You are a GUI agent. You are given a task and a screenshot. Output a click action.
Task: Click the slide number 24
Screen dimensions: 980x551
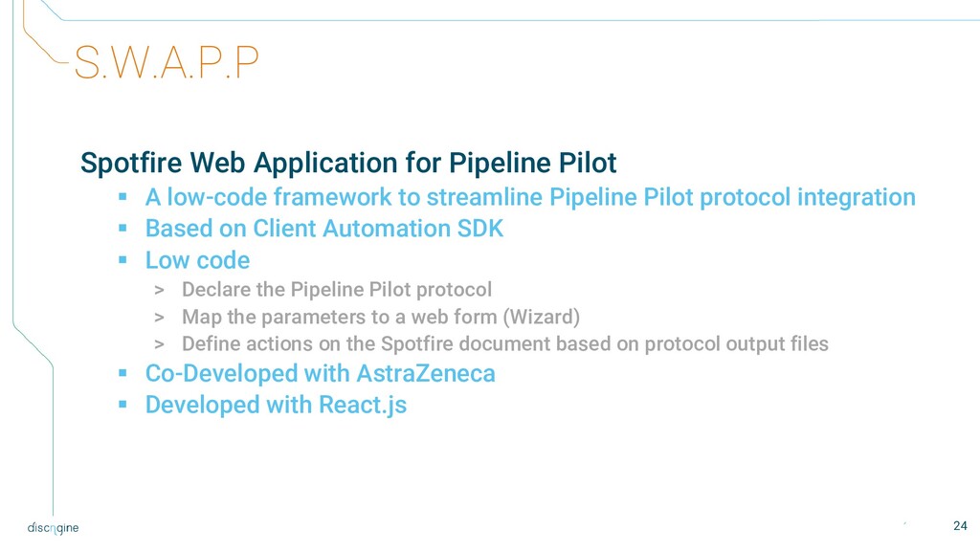(961, 525)
